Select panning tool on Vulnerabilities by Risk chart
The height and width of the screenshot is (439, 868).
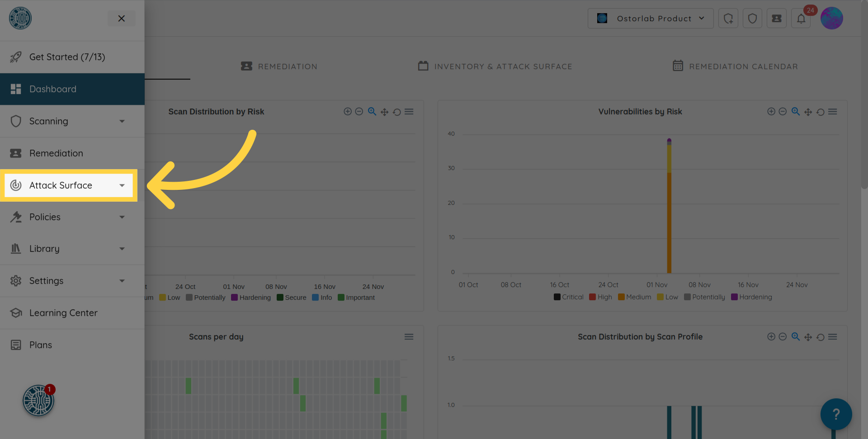(x=808, y=112)
